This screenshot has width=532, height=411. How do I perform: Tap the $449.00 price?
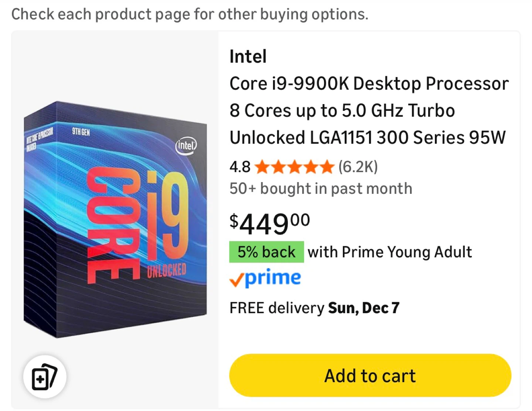coord(270,223)
